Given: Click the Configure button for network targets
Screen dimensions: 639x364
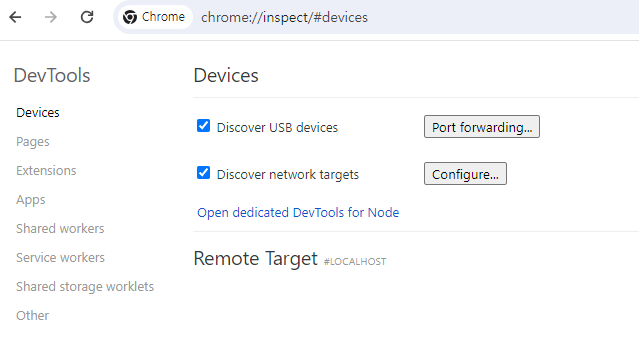Looking at the screenshot, I should (x=465, y=174).
